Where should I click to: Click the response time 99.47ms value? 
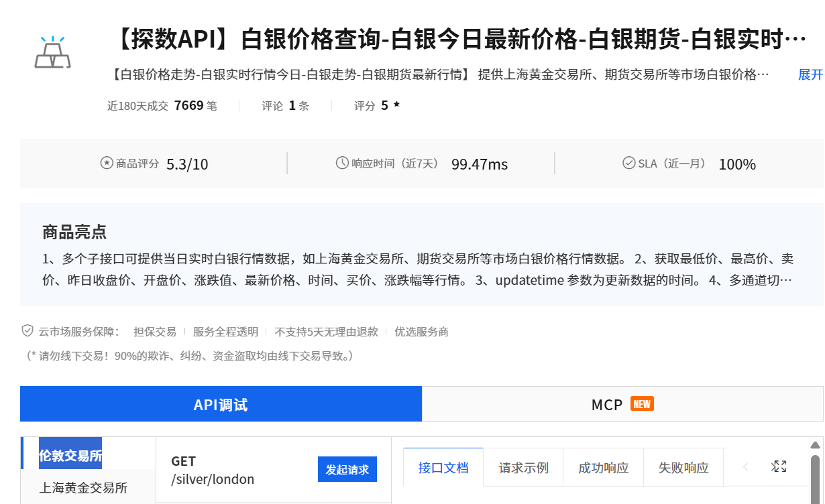(x=480, y=164)
